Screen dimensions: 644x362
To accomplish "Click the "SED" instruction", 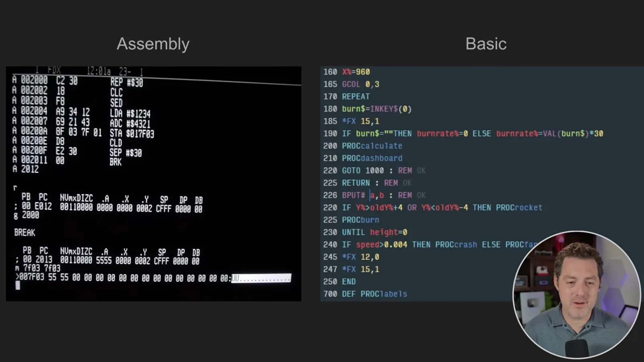I will [x=116, y=103].
